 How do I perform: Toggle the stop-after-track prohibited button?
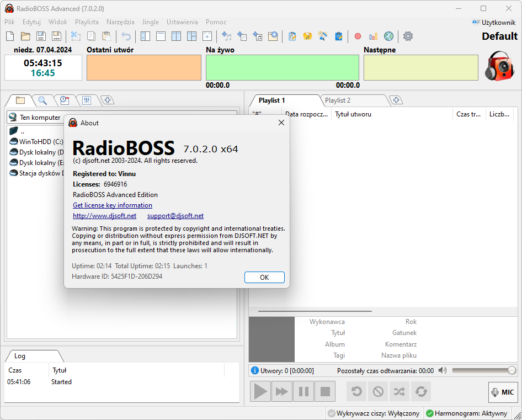click(x=378, y=391)
